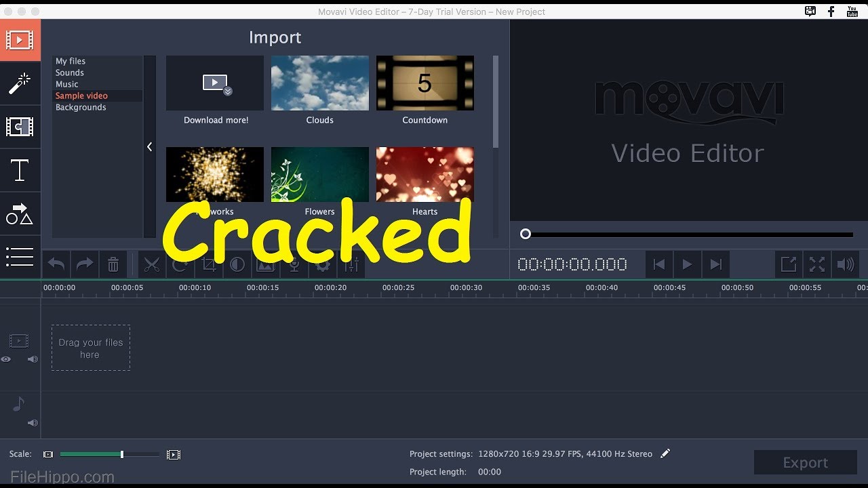Select the Clouds sample video

click(x=320, y=83)
